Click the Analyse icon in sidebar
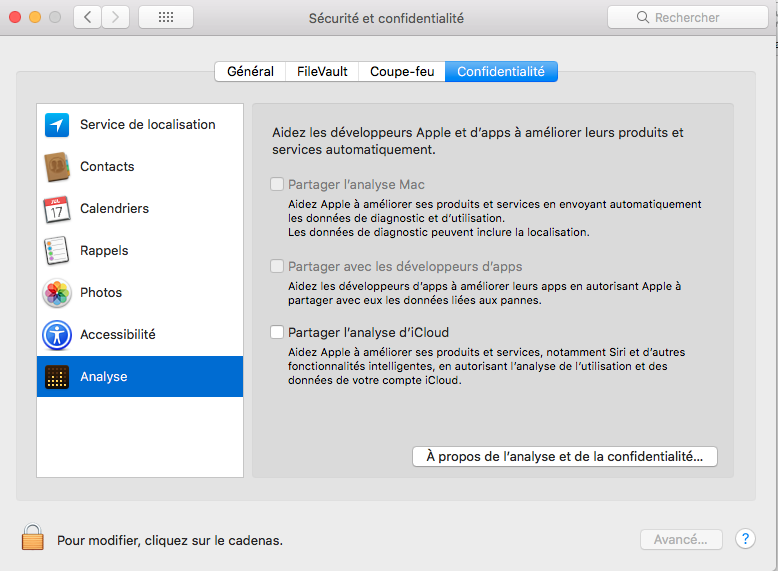Image resolution: width=778 pixels, height=571 pixels. coord(57,377)
